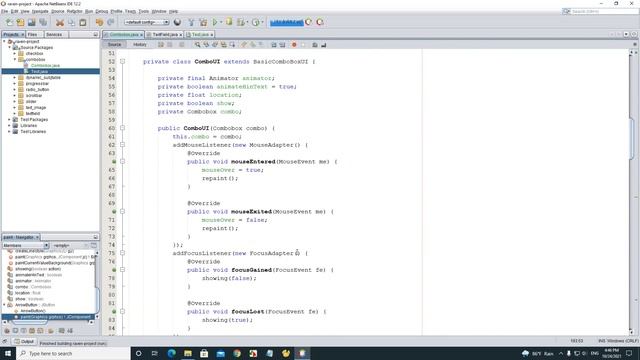Open Chrome from taskbar

[x=237, y=353]
